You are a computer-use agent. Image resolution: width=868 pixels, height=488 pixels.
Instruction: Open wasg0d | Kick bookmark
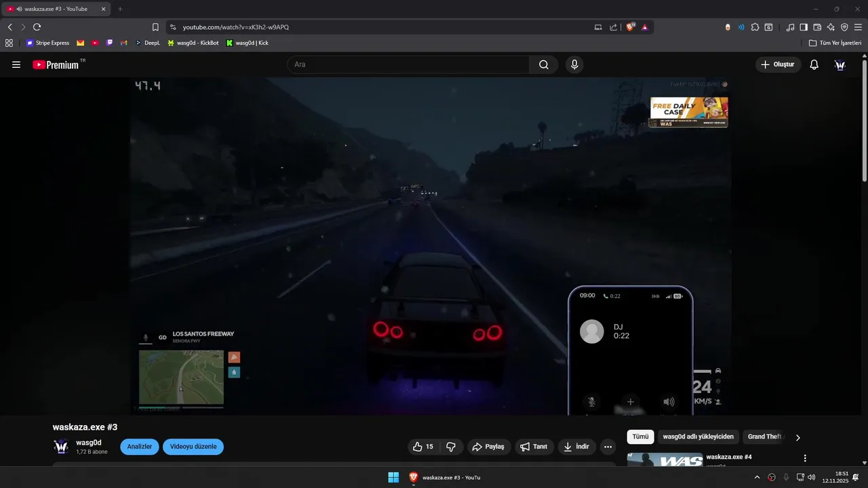point(248,43)
